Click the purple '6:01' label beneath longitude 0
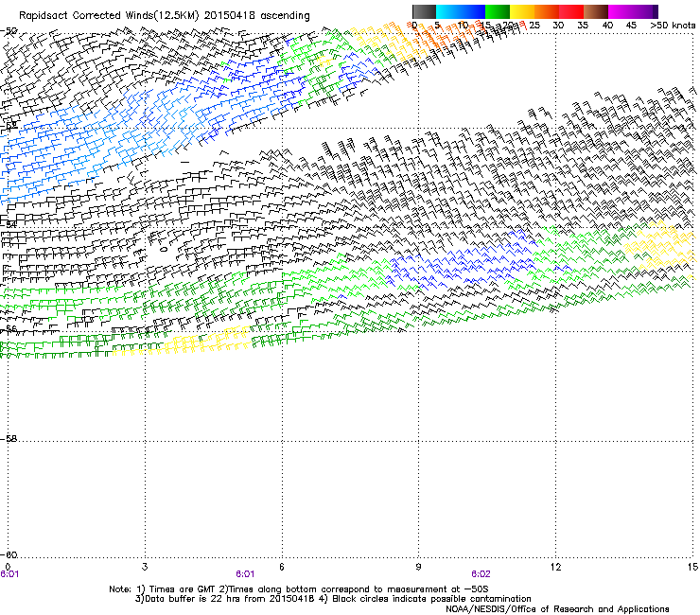This screenshot has height=615, width=700. 9,574
